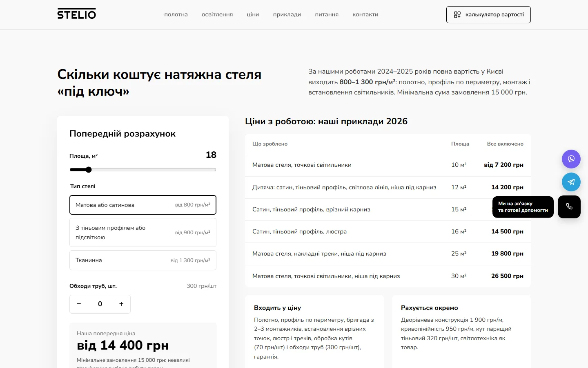Screen dimensions: 588x368
Task: Increase pipe bypass count with plus
Action: click(121, 304)
